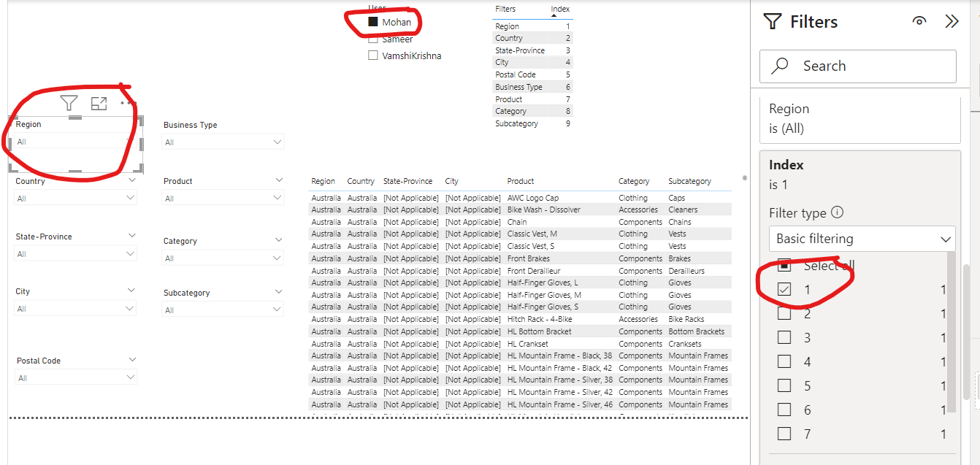Check Sameer in User slicer
This screenshot has height=465, width=980.
tap(373, 39)
